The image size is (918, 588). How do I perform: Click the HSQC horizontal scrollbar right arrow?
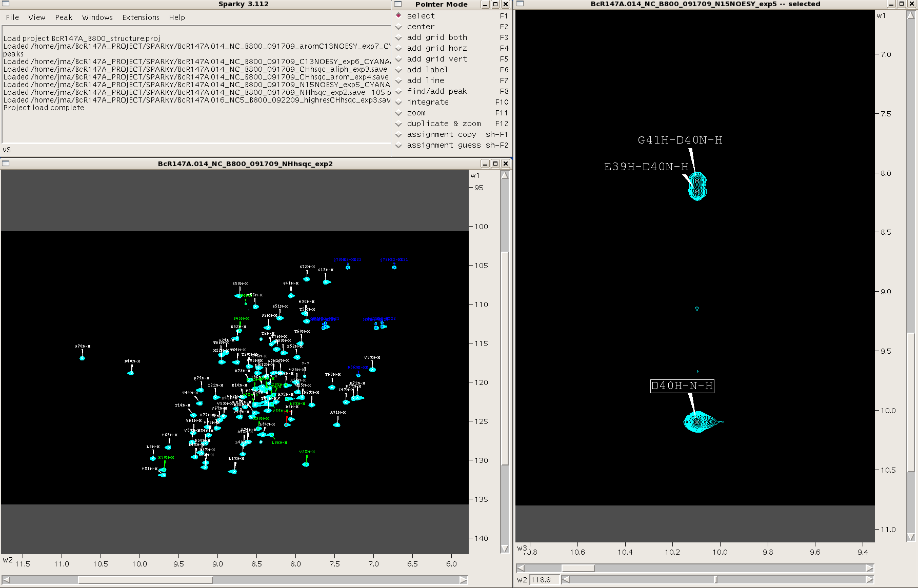[463, 580]
